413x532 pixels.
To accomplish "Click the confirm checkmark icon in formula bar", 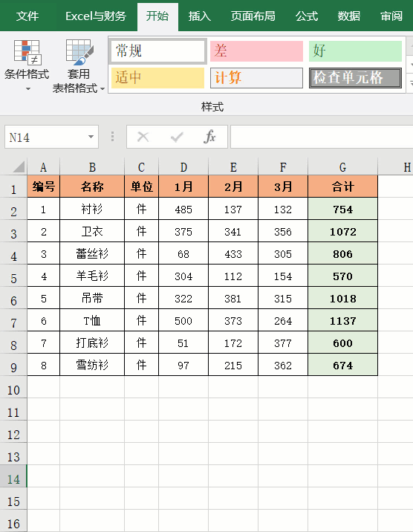I will (x=176, y=137).
